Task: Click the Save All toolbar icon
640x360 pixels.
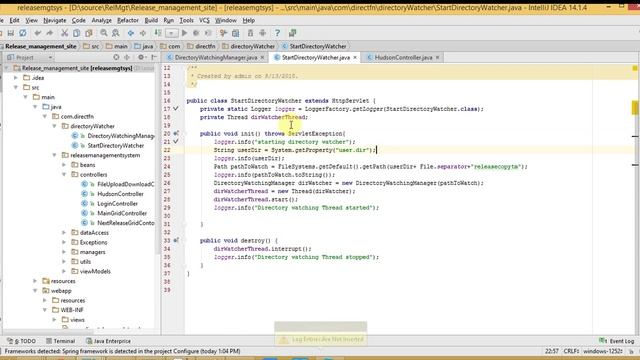Action: pos(11,33)
